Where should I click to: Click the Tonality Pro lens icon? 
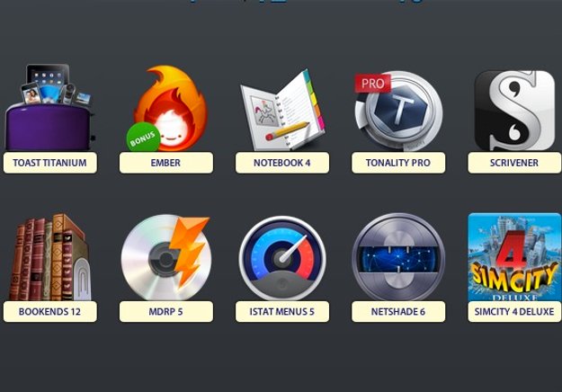(x=398, y=111)
